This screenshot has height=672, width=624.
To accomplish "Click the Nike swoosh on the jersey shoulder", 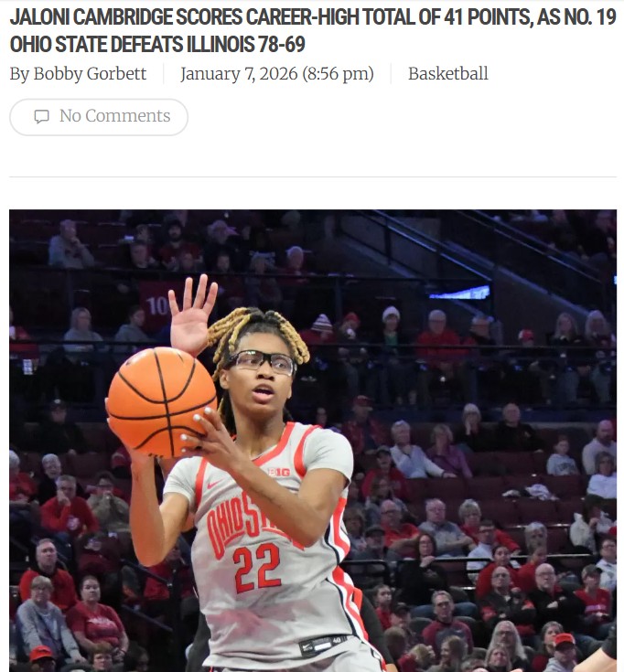I will point(212,485).
